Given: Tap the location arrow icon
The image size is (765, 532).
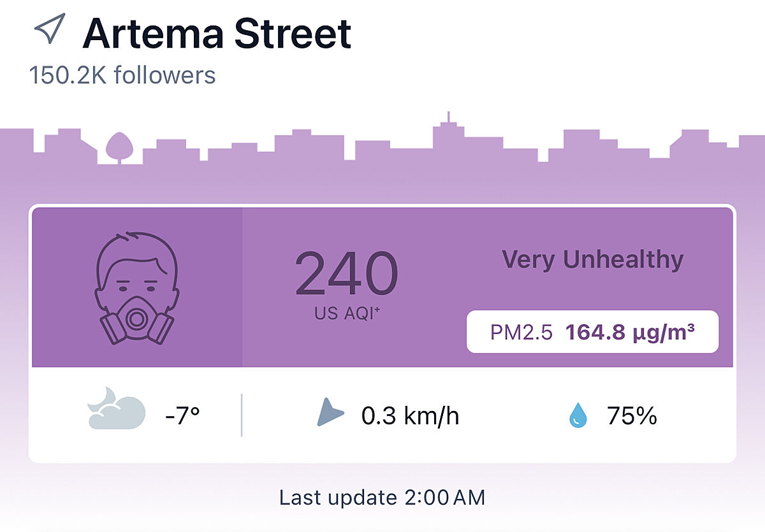Looking at the screenshot, I should tap(50, 30).
